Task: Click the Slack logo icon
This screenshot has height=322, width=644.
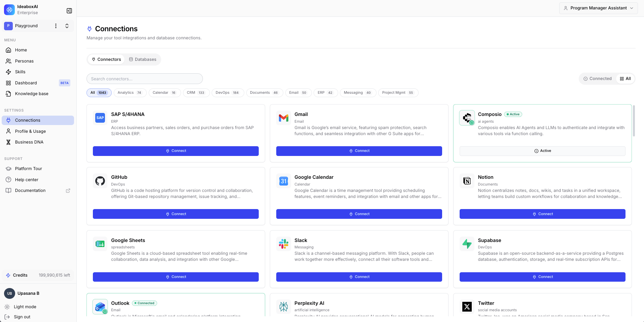Action: click(284, 244)
